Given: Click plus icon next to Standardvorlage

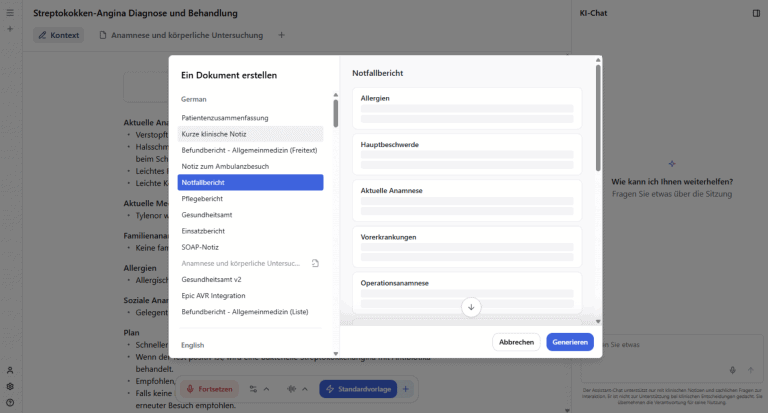Looking at the screenshot, I should tap(406, 389).
